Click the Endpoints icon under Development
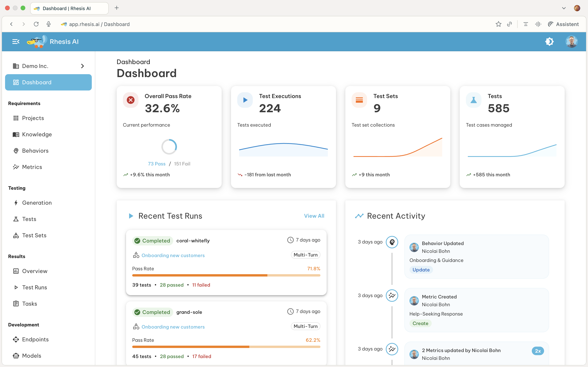The height and width of the screenshot is (367, 588). 16,339
